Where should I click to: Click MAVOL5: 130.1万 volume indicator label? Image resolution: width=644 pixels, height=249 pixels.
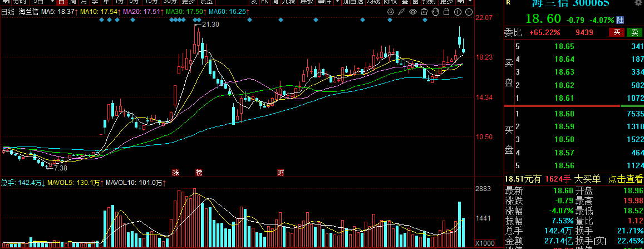click(76, 183)
